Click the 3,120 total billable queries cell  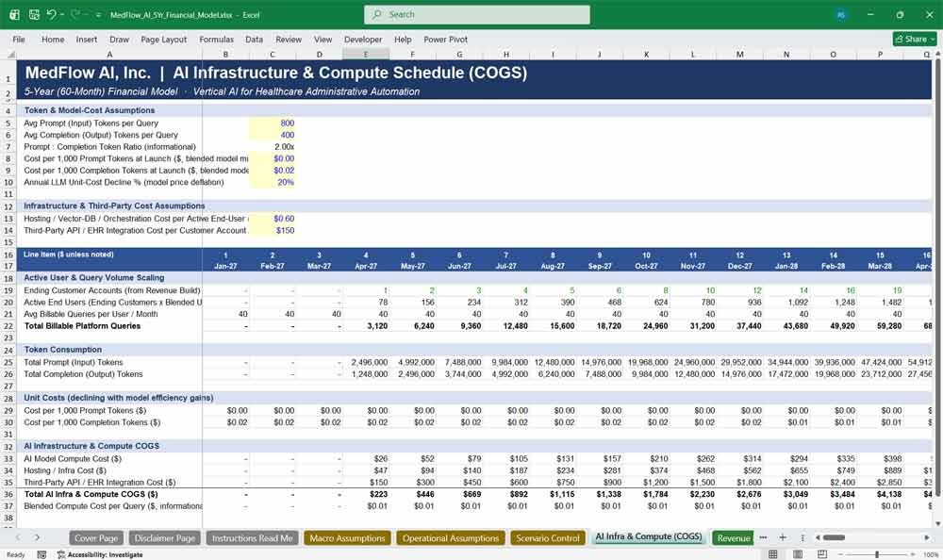pyautogui.click(x=366, y=326)
